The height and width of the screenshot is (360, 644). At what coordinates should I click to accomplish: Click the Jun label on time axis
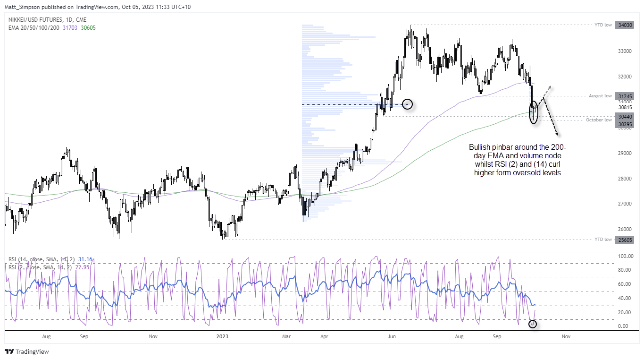[392, 337]
